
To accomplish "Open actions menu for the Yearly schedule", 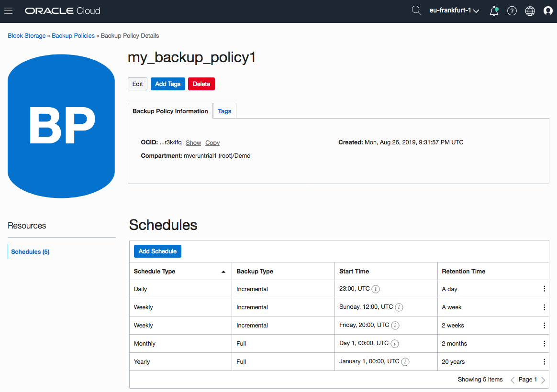I will click(544, 362).
